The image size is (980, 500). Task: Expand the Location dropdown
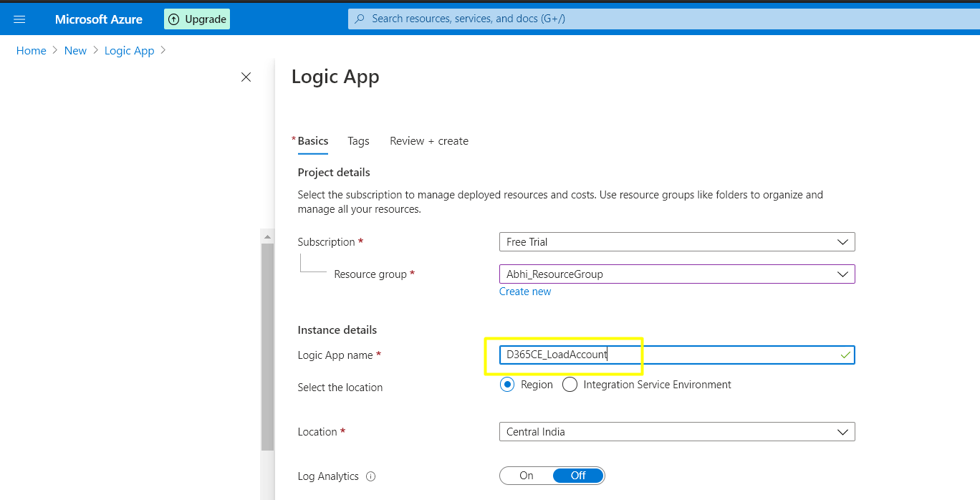tap(676, 432)
